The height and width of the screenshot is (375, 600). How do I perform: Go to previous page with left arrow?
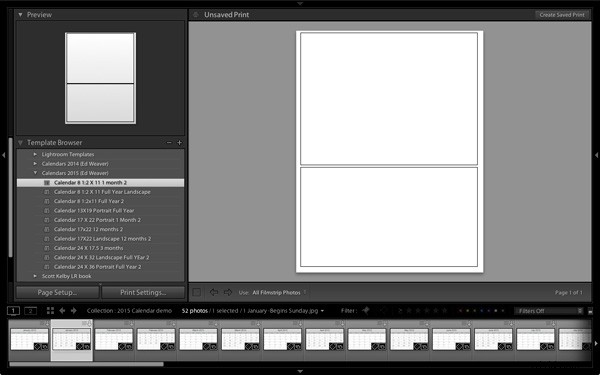[x=214, y=292]
